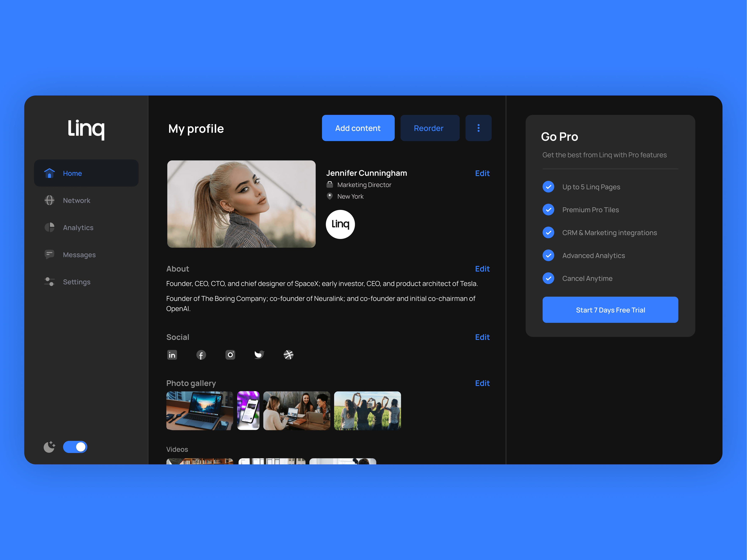This screenshot has height=560, width=747.
Task: Click the Messages chat bubble icon
Action: (49, 255)
